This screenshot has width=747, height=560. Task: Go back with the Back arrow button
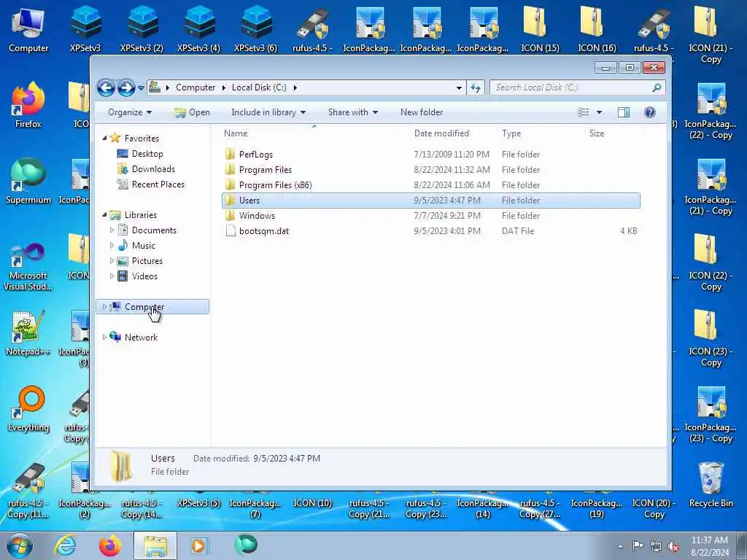point(106,87)
